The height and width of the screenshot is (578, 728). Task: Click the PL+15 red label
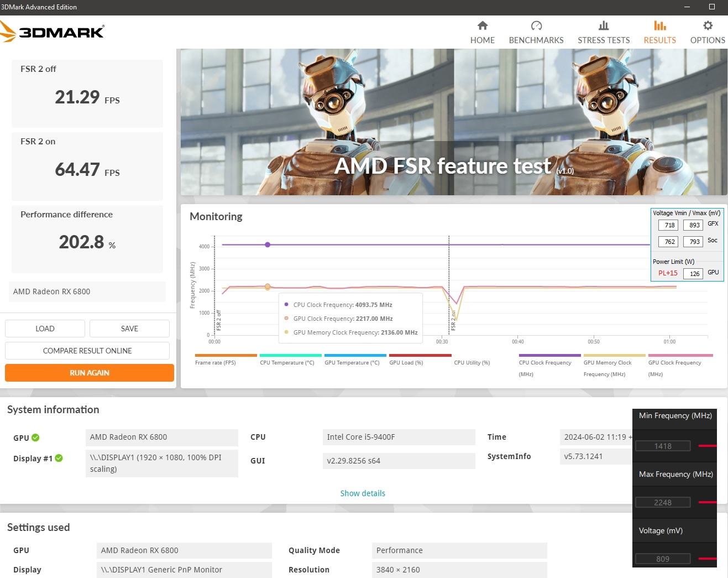[668, 273]
